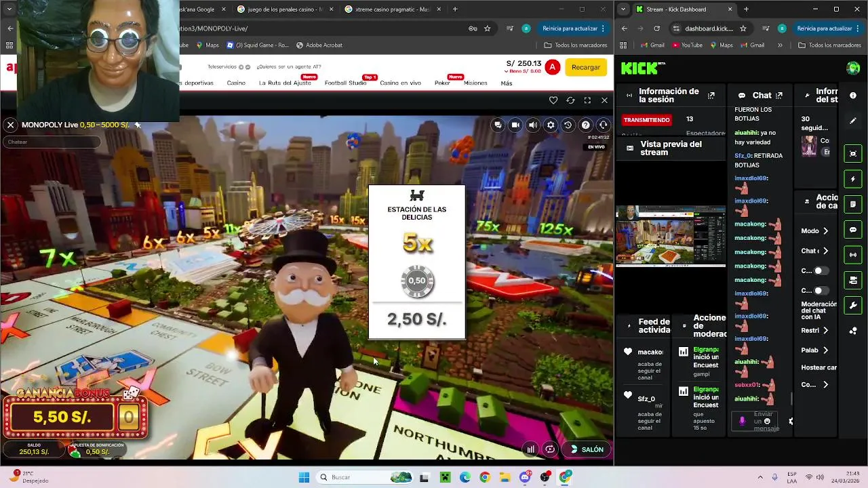
Task: Open the game history clock icon
Action: 568,125
